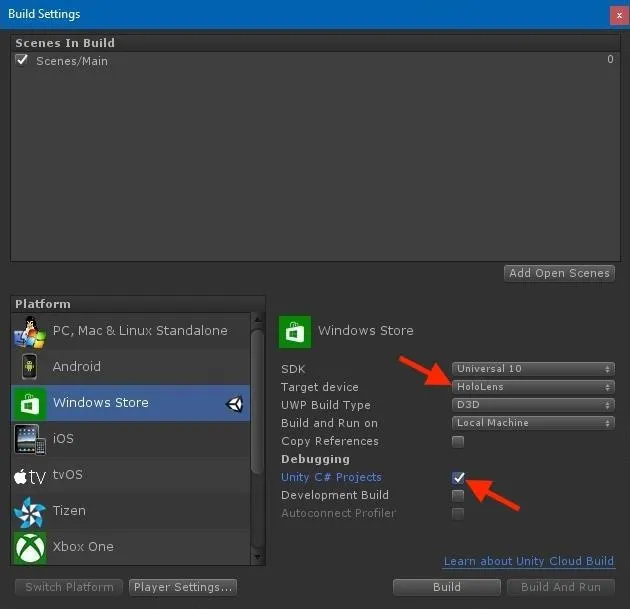Select the Tizen platform row
The height and width of the screenshot is (609, 630).
(131, 511)
